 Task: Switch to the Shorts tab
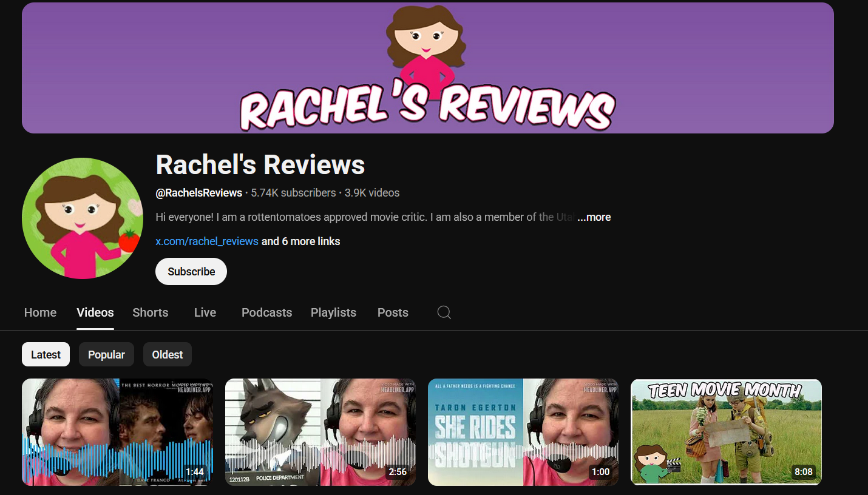pyautogui.click(x=151, y=312)
